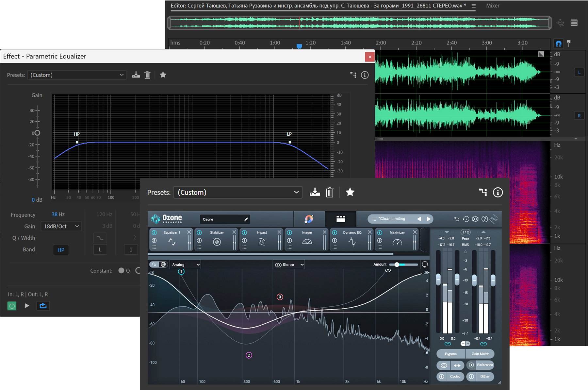Mark Ozone preset as favorite
The image size is (588, 390).
tap(350, 192)
